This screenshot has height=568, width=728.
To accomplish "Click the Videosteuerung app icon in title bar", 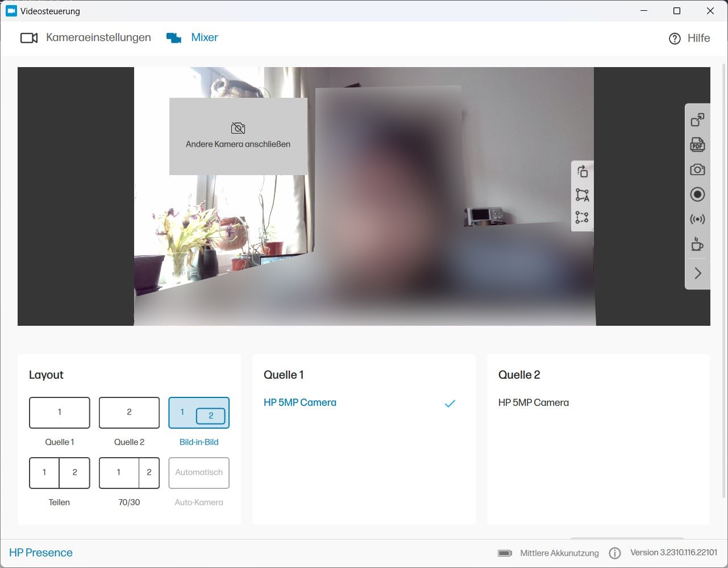I will pos(11,11).
